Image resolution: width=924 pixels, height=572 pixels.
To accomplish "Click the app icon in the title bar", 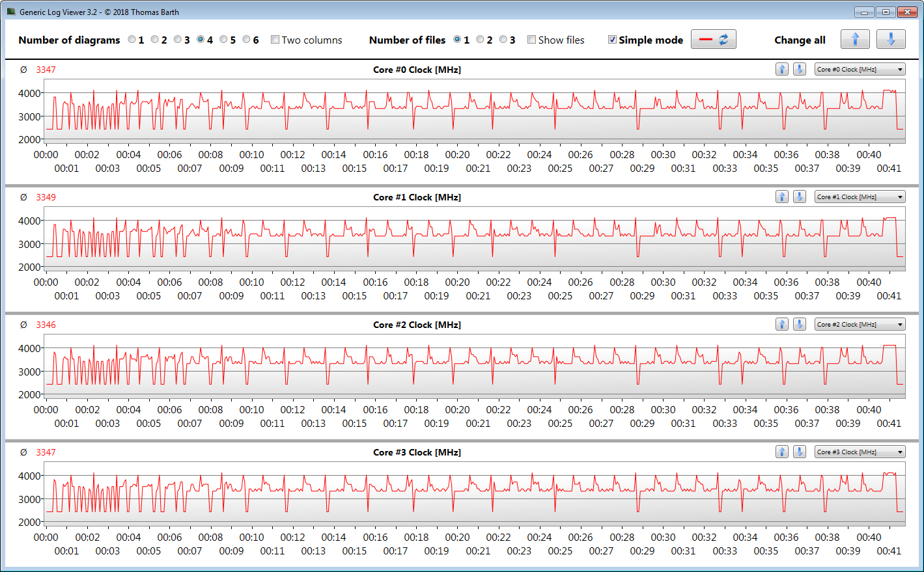I will (x=11, y=12).
